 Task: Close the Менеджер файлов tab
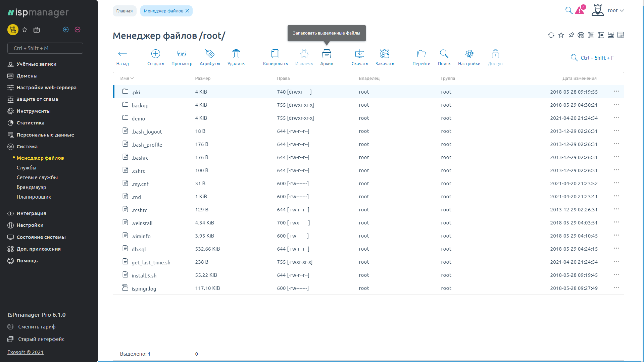tap(188, 11)
